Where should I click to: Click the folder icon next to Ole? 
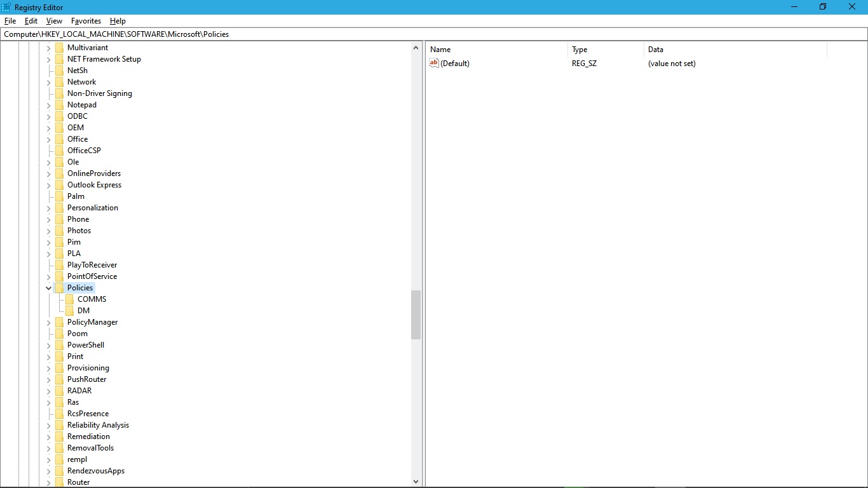click(x=59, y=162)
